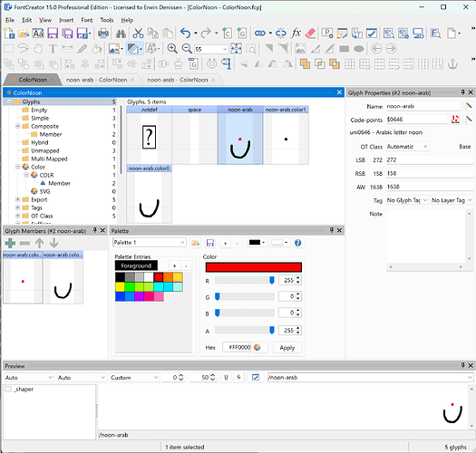Open the Palette 1 dropdown
This screenshot has width=476, height=453.
[x=149, y=243]
